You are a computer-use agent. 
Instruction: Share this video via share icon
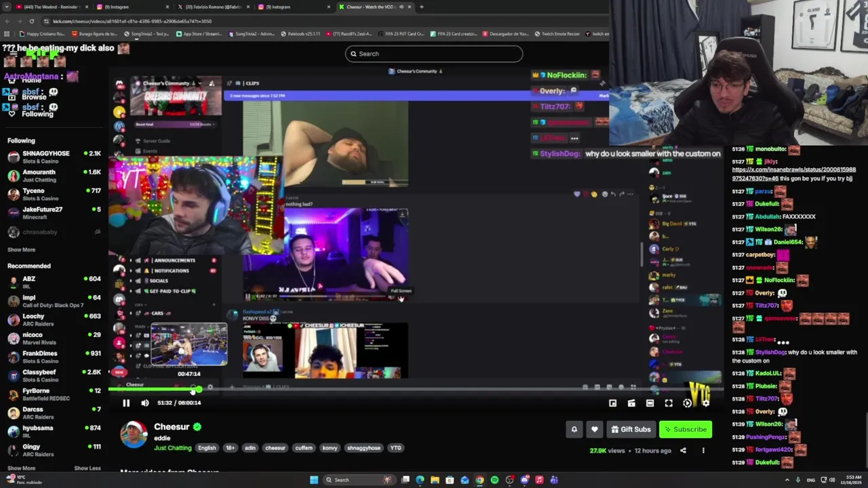[683, 451]
